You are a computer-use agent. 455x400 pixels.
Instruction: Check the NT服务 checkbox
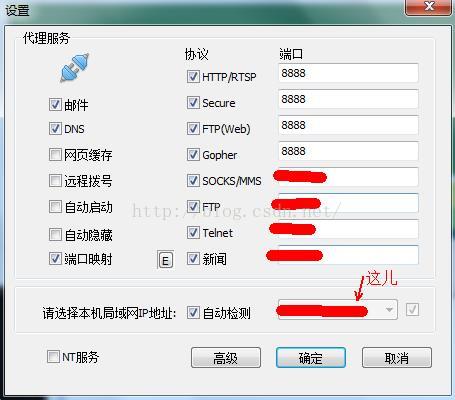53,357
